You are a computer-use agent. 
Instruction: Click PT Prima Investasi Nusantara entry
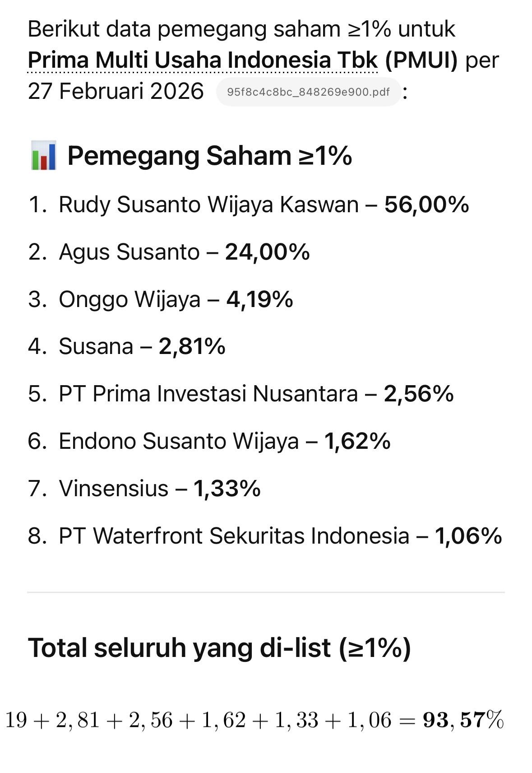[208, 394]
